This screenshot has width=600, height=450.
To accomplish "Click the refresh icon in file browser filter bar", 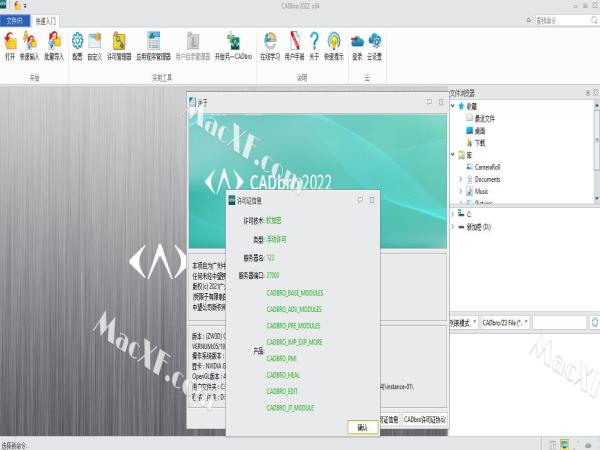I will [595, 322].
